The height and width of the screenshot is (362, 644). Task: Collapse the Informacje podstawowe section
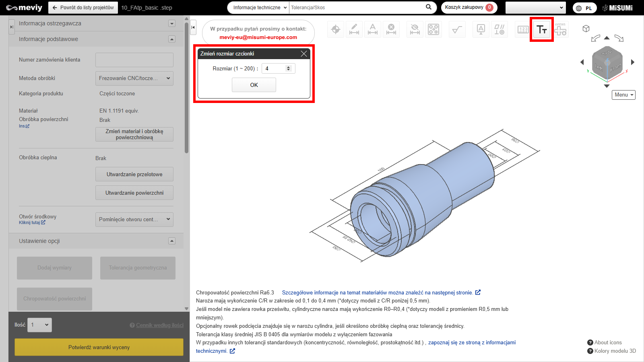coord(172,39)
